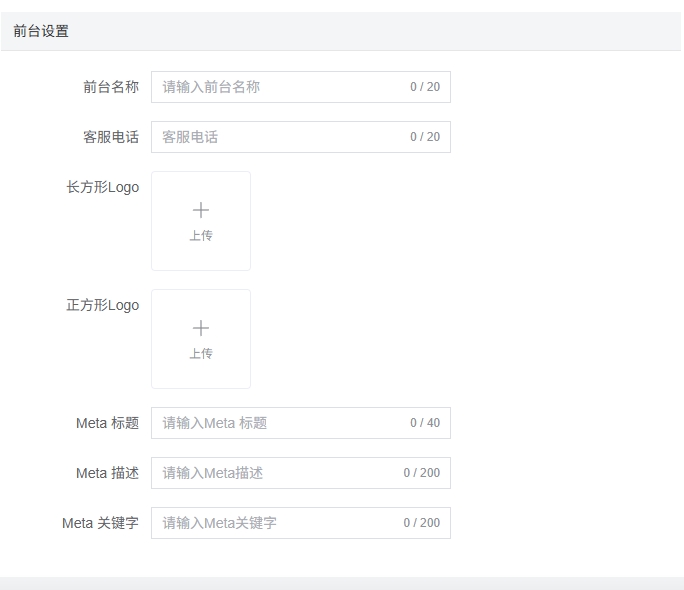
Task: Select the Meta 标题 input field
Action: [280, 423]
